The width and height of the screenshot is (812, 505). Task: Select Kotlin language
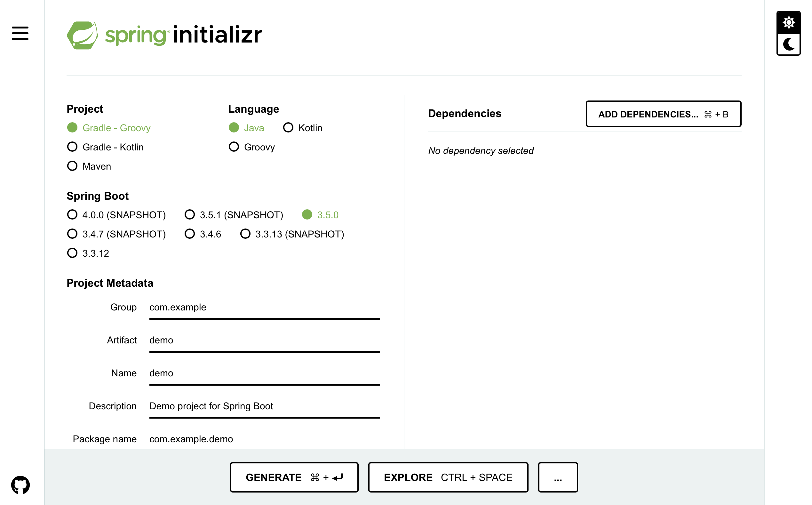[303, 128]
